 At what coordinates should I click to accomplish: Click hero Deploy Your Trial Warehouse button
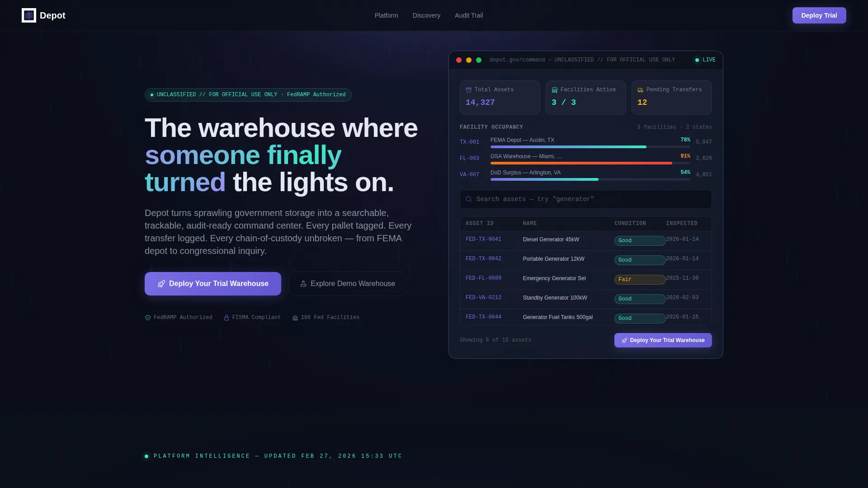click(213, 284)
